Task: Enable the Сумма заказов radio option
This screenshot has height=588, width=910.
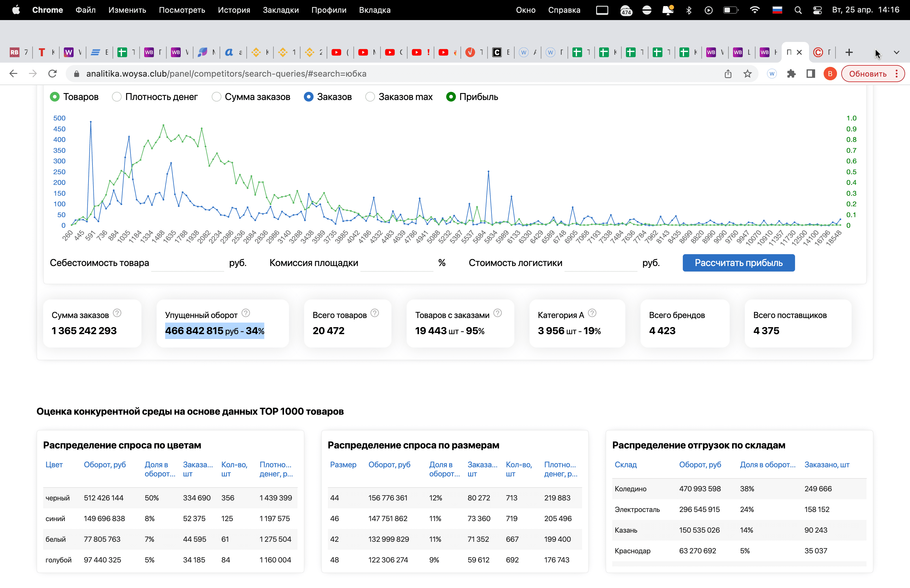Action: (x=216, y=97)
